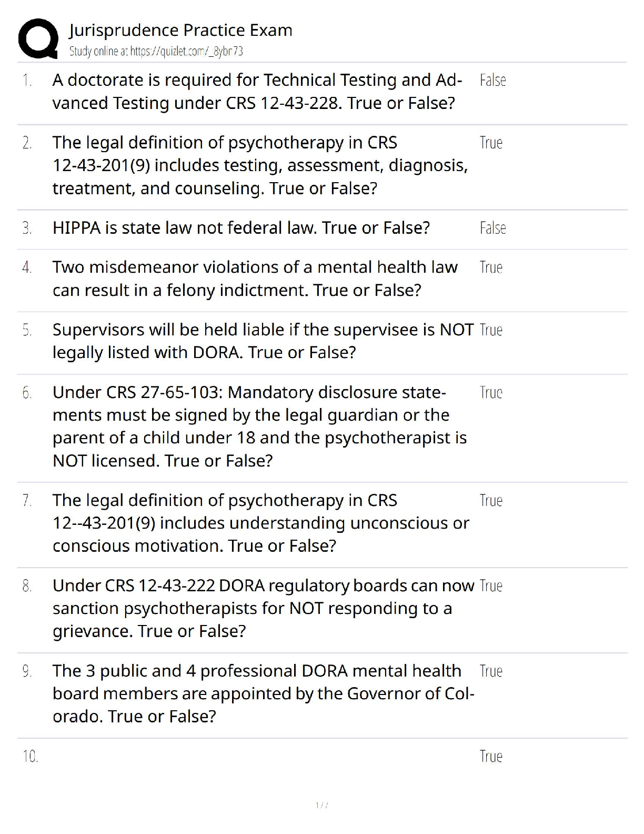Open the quizlet.com study link
The height and width of the screenshot is (834, 644).
[156, 52]
